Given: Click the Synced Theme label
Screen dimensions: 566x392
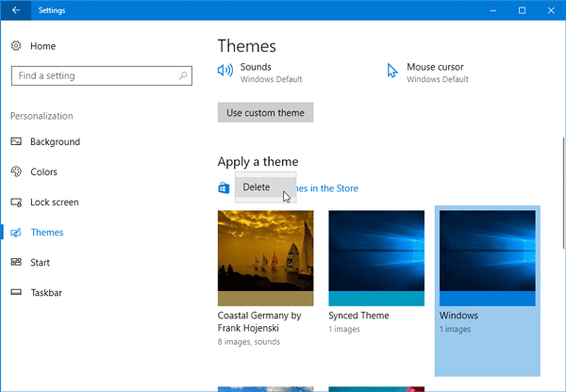Looking at the screenshot, I should point(359,316).
